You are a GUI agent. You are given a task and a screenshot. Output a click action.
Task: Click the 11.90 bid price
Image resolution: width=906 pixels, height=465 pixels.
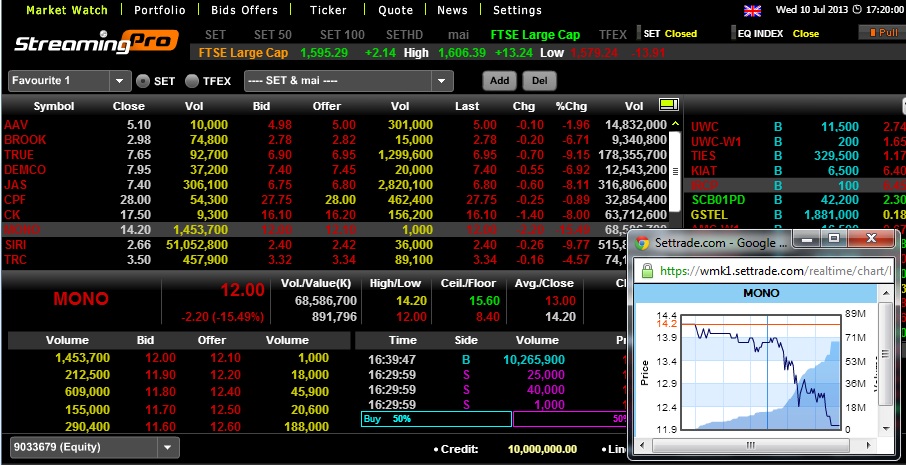160,374
